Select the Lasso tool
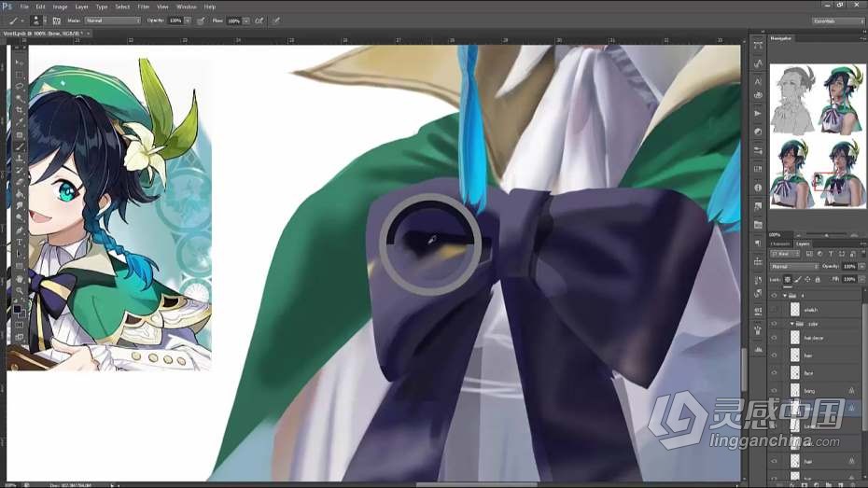This screenshot has height=488, width=868. (20, 87)
